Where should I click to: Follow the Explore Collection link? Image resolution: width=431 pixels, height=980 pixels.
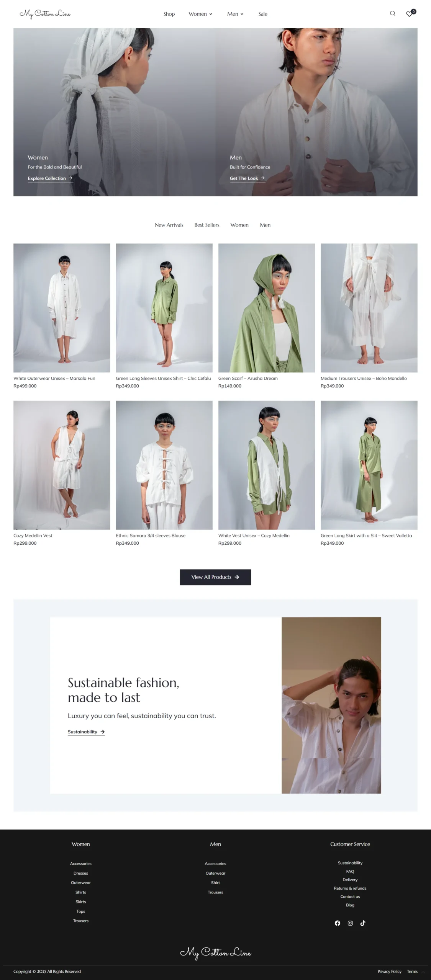(x=50, y=178)
